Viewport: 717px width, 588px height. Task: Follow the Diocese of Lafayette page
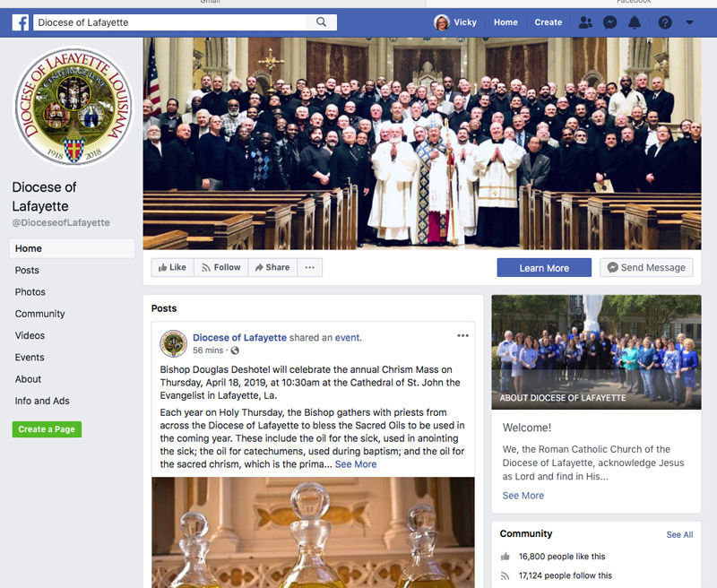tap(221, 267)
